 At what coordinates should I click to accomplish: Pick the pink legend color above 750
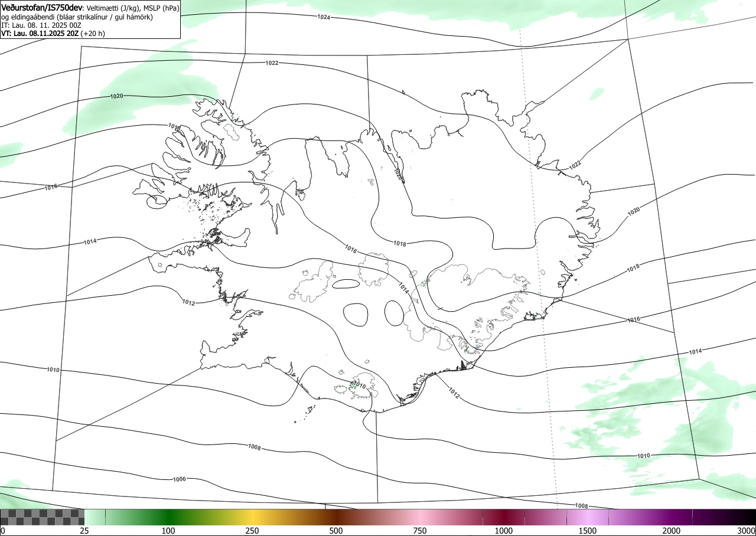coord(420,517)
